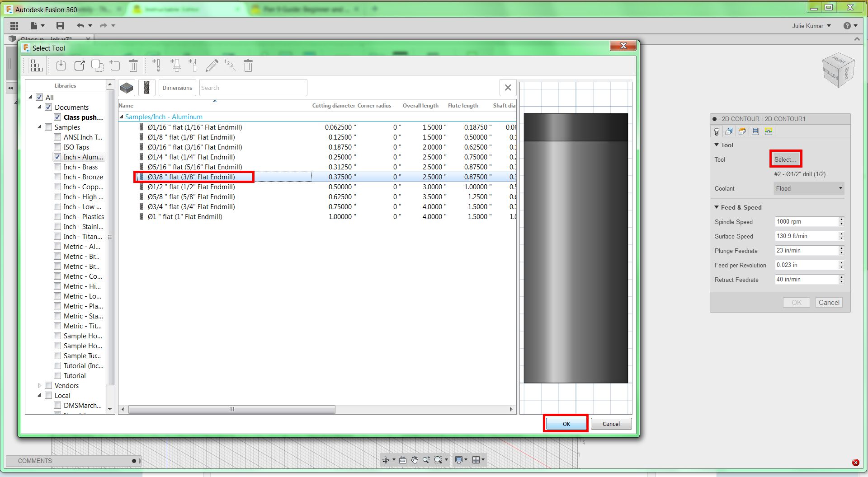Enable the Vendors library checkbox
The image size is (868, 477).
click(48, 385)
